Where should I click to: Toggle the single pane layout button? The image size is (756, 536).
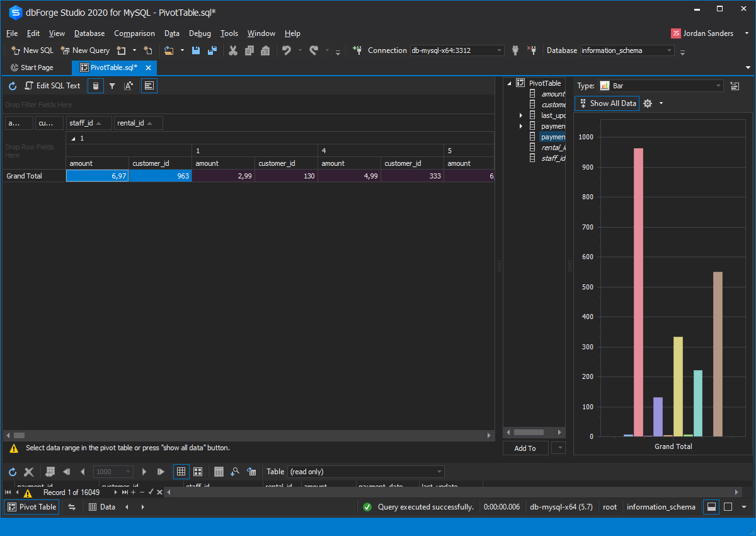pyautogui.click(x=728, y=507)
